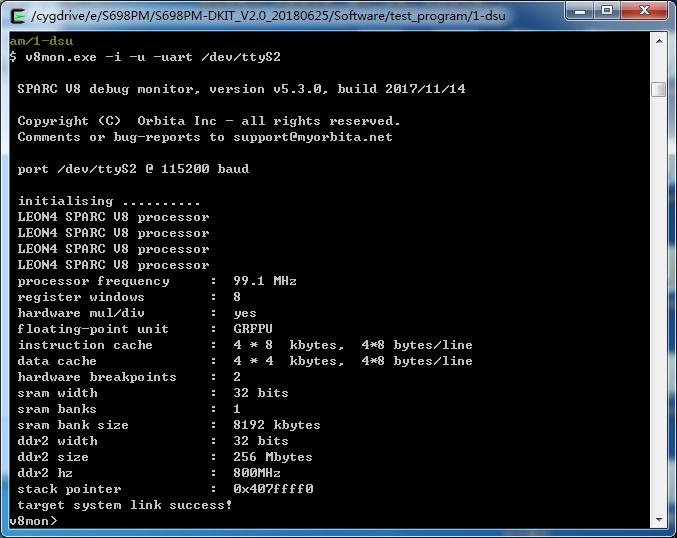Screen dimensions: 677x538
Task: Click the support@myorbita.net email text
Action: coord(313,137)
